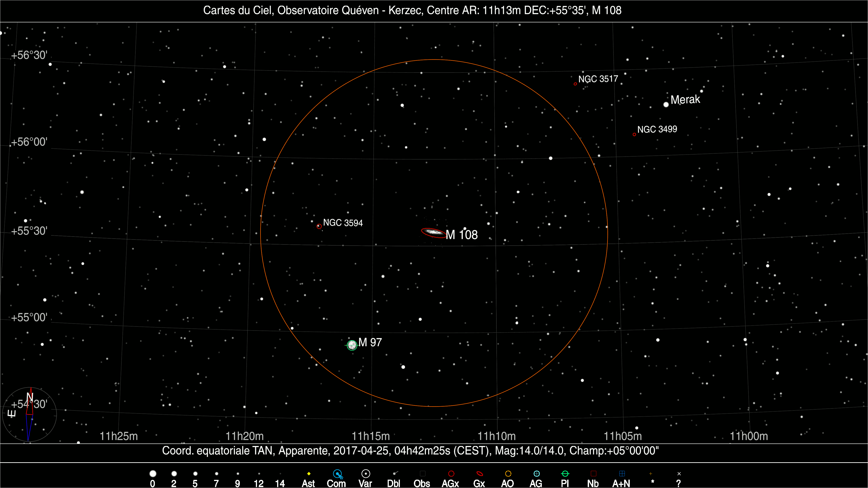The height and width of the screenshot is (488, 868).
Task: Click the yellow asteroid diamond icon Ast
Action: point(309,474)
